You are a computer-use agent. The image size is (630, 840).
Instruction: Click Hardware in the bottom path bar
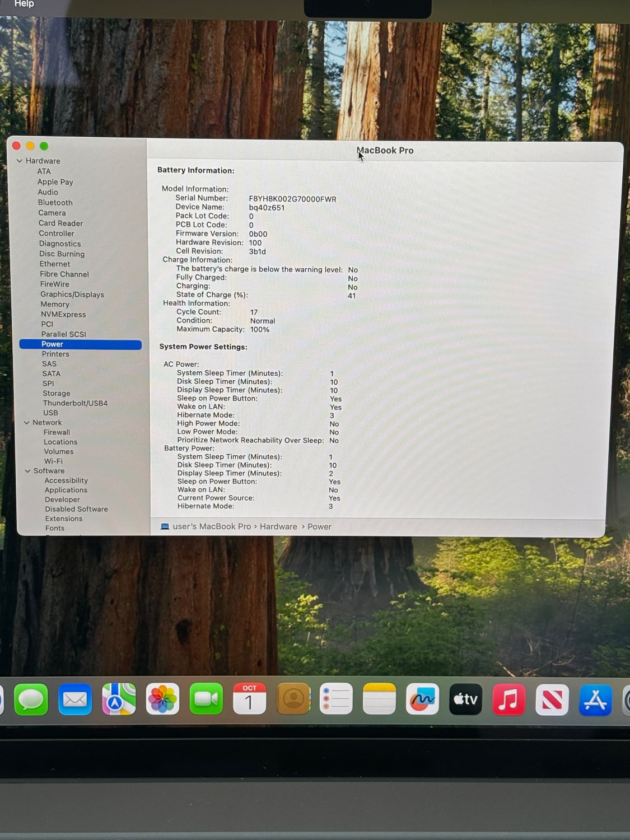[x=278, y=527]
